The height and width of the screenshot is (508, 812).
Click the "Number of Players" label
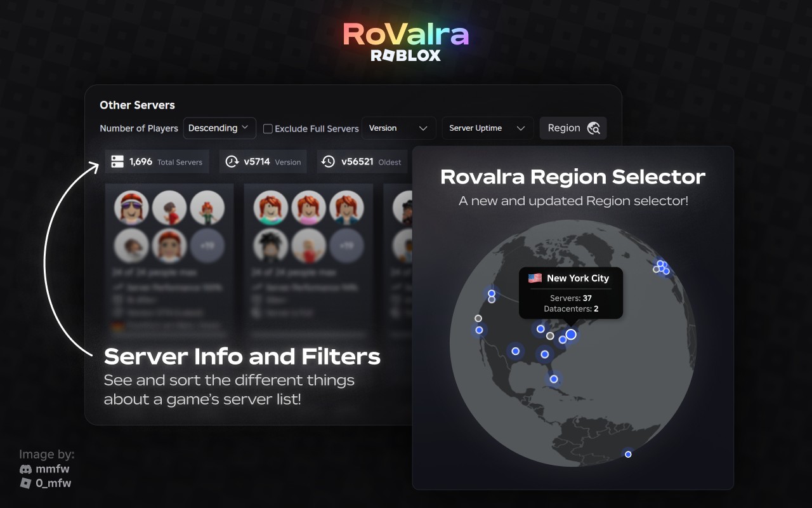(139, 128)
